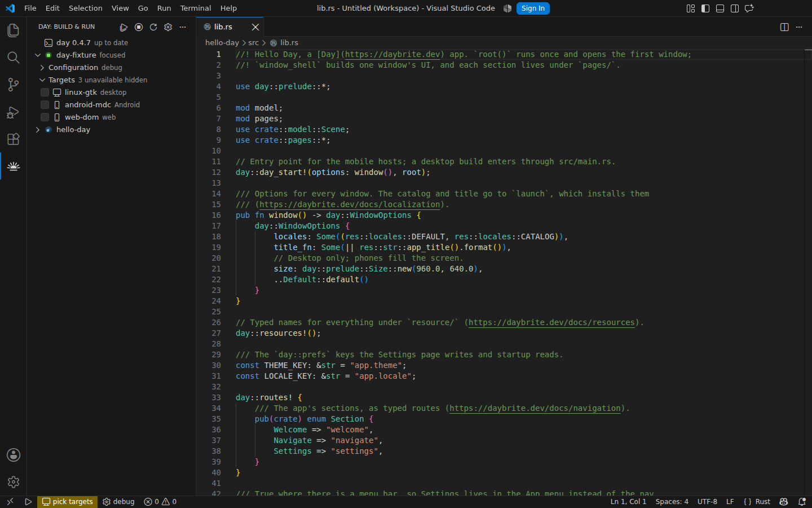
Task: Open the errors and warnings count
Action: (x=160, y=502)
